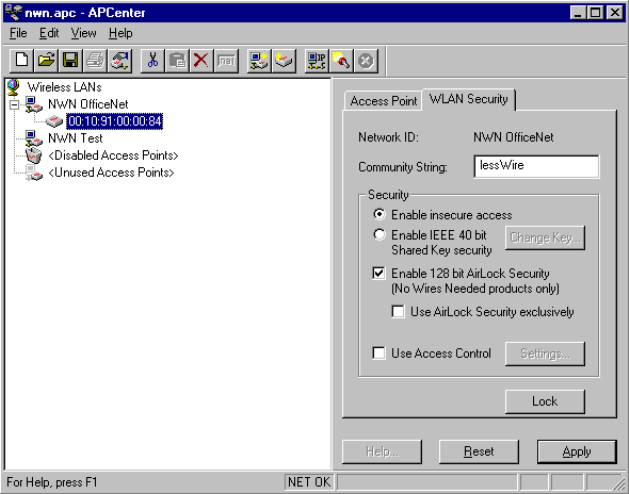
Task: Open the Help menu
Action: (x=120, y=33)
